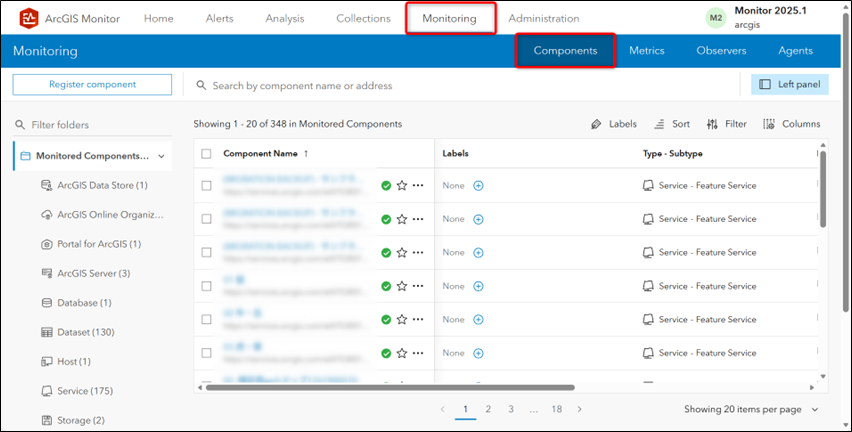The height and width of the screenshot is (432, 852).
Task: Star the third component row
Action: 402,253
